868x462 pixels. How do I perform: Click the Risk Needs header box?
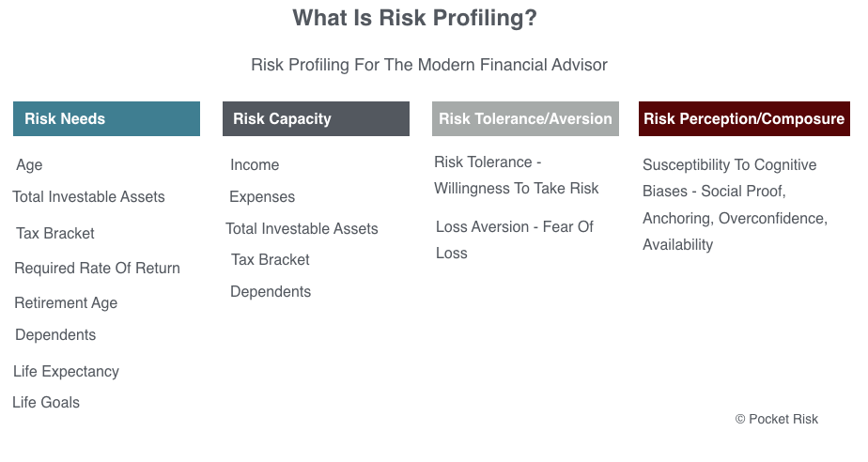pos(106,118)
